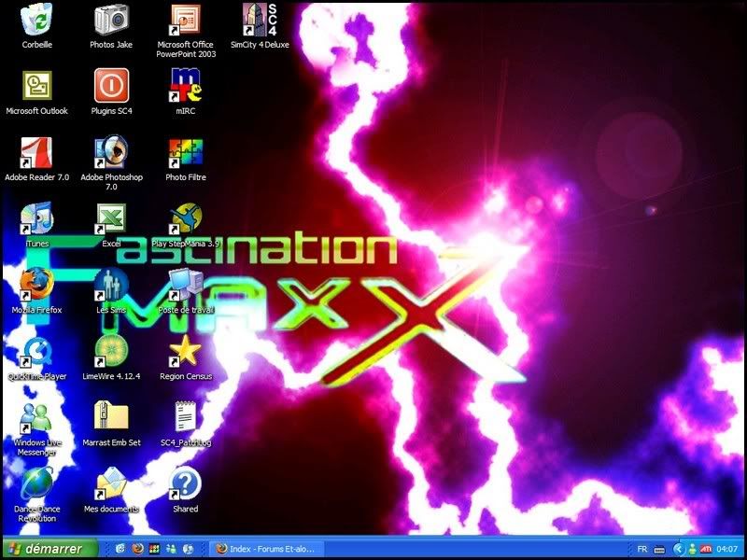The height and width of the screenshot is (560, 747).
Task: Launch SimCity 4 Deluxe
Action: click(254, 21)
